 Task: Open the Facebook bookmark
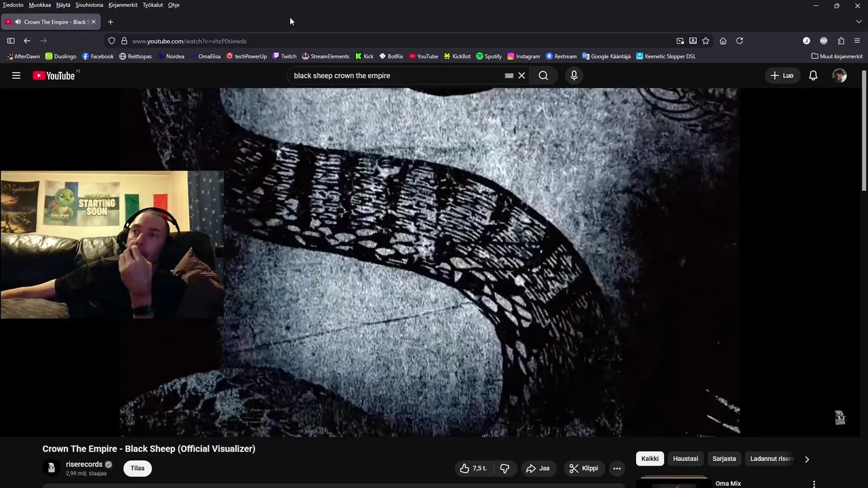98,56
